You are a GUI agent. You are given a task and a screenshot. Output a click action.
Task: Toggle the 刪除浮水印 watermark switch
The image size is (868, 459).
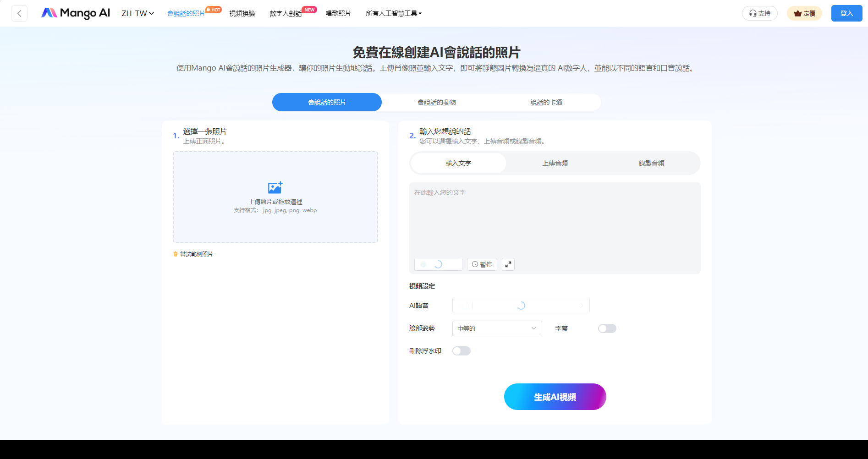[461, 351]
